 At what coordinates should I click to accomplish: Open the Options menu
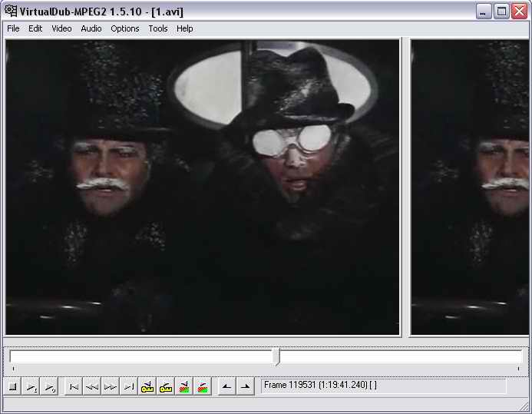click(x=125, y=28)
